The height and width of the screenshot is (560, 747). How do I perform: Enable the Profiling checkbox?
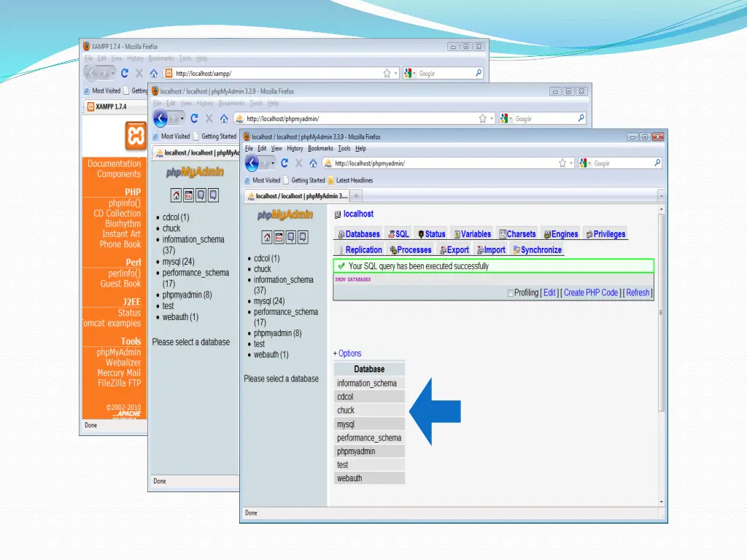[510, 293]
